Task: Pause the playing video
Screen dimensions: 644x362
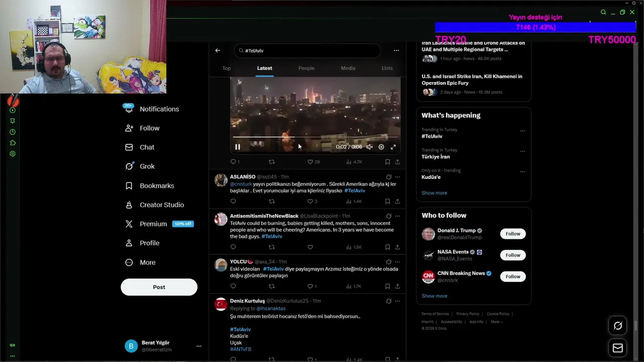Action: tap(237, 147)
